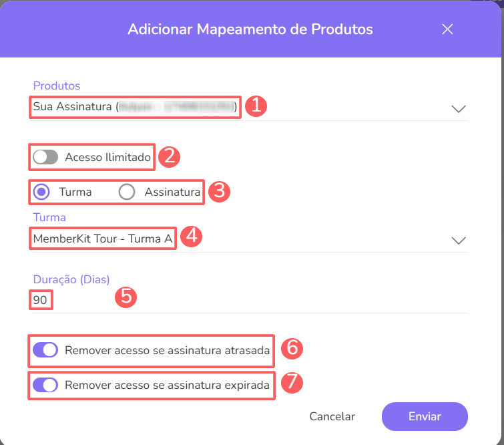Click the selected 'Sua Assinatura' product text
This screenshot has width=504, height=445.
point(73,106)
